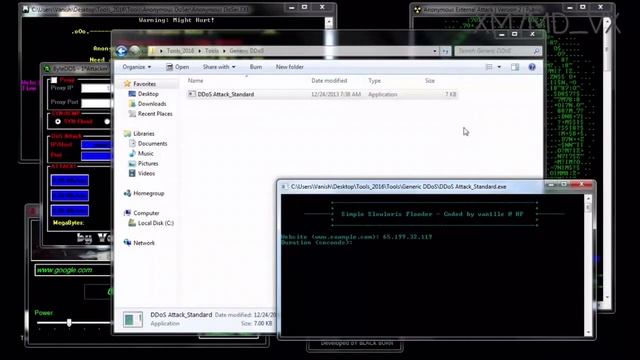This screenshot has width=640, height=360.
Task: Click the third blue attack button in ByteDDOS
Action: tap(70, 211)
